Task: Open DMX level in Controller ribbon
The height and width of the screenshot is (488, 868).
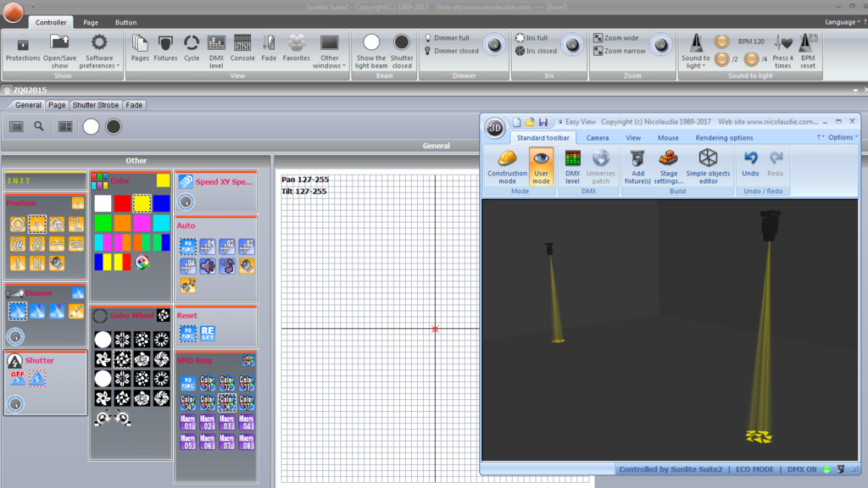Action: (216, 51)
